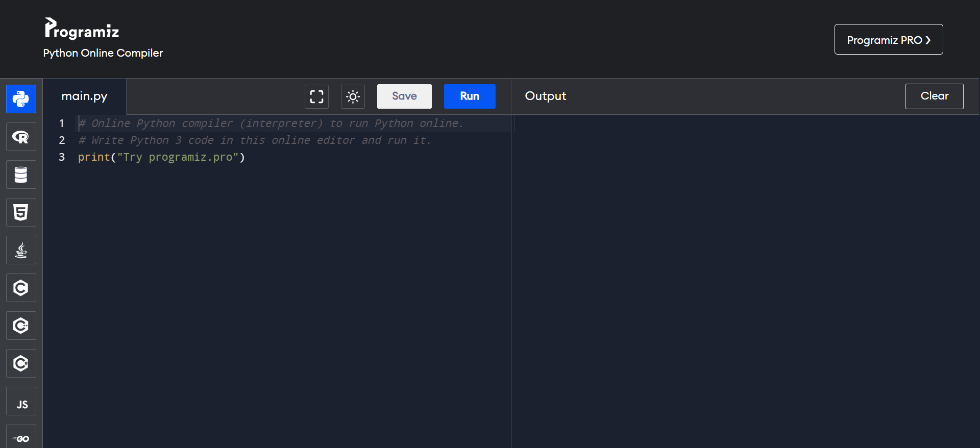This screenshot has height=448, width=980.
Task: Toggle light/dark theme with sun icon
Action: coord(353,96)
